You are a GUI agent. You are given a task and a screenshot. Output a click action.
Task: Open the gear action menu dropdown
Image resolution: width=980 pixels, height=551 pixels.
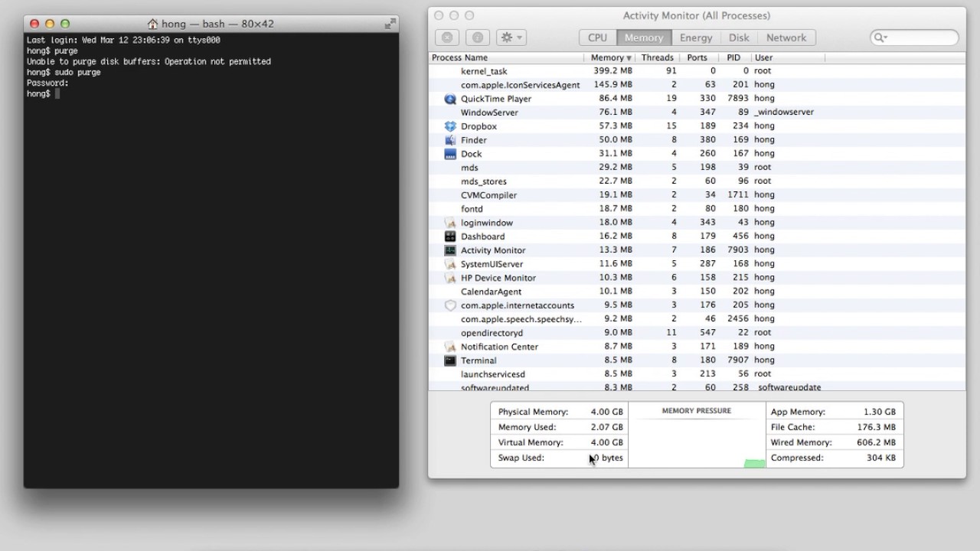point(511,37)
